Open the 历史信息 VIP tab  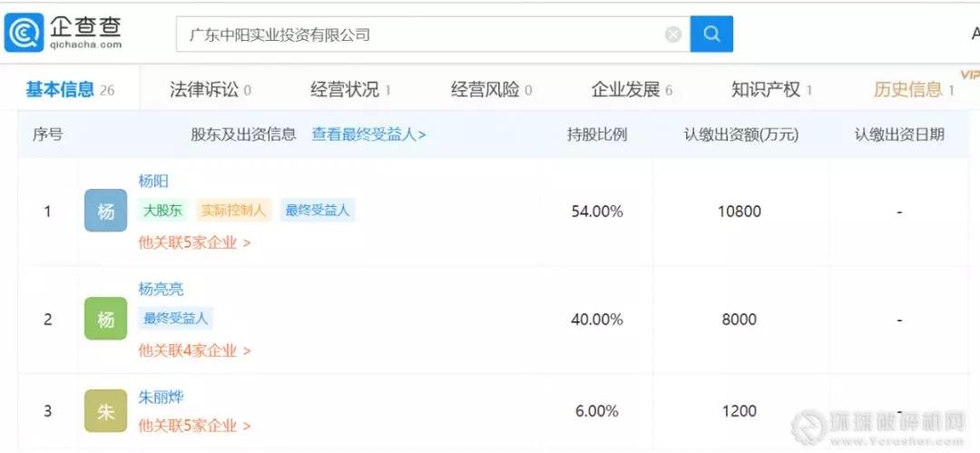tap(913, 89)
